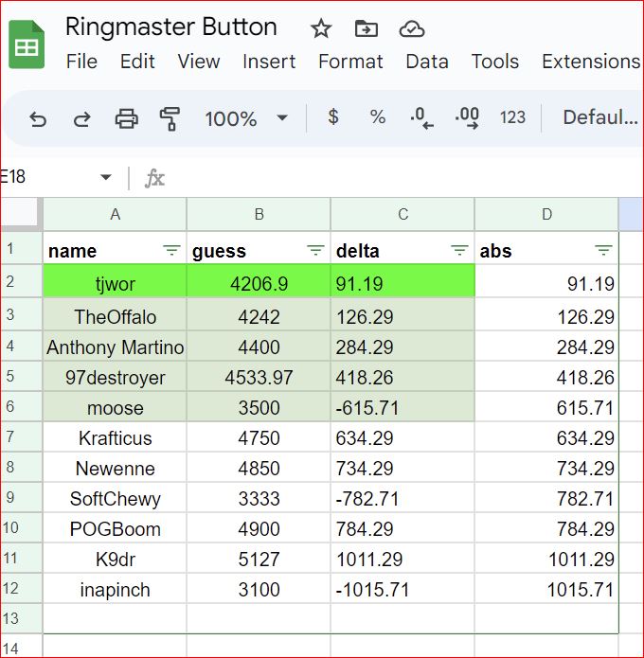Open filter for guess column
The height and width of the screenshot is (658, 644).
coord(315,251)
